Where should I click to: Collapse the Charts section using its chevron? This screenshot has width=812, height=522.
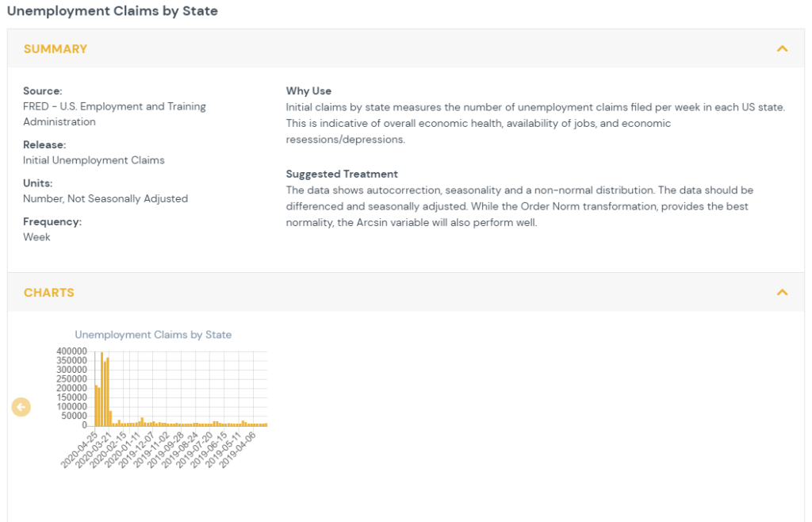(782, 293)
